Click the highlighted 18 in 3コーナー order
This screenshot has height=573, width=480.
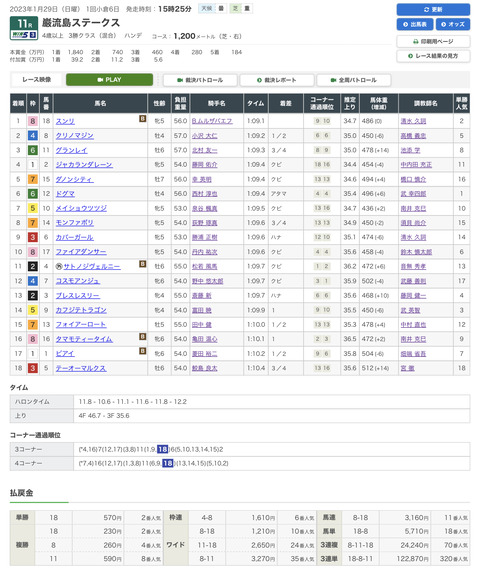coord(162,449)
